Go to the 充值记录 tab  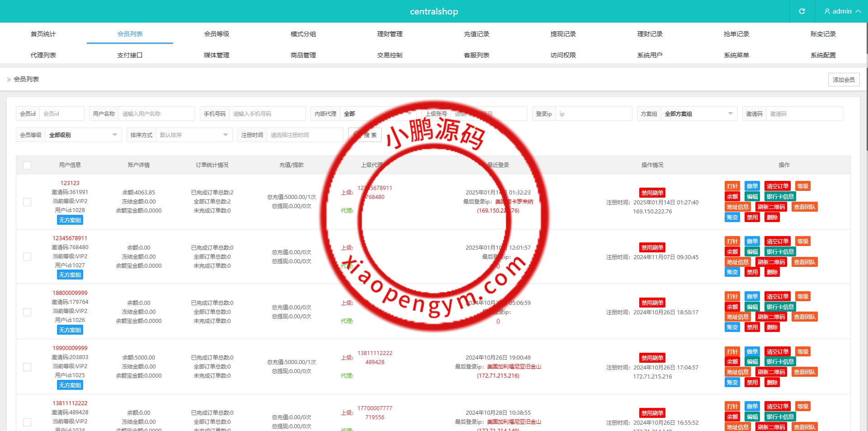coord(476,34)
